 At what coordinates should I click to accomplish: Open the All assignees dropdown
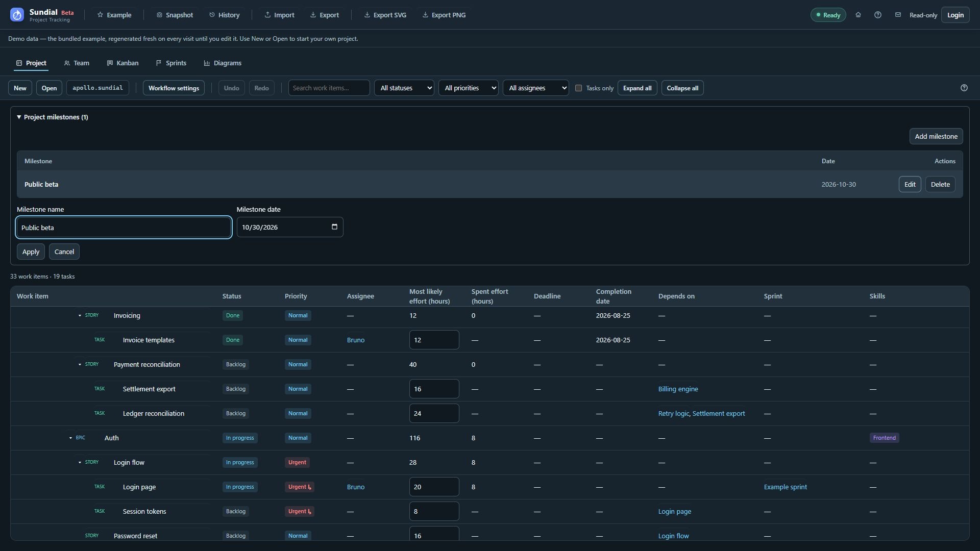(536, 88)
